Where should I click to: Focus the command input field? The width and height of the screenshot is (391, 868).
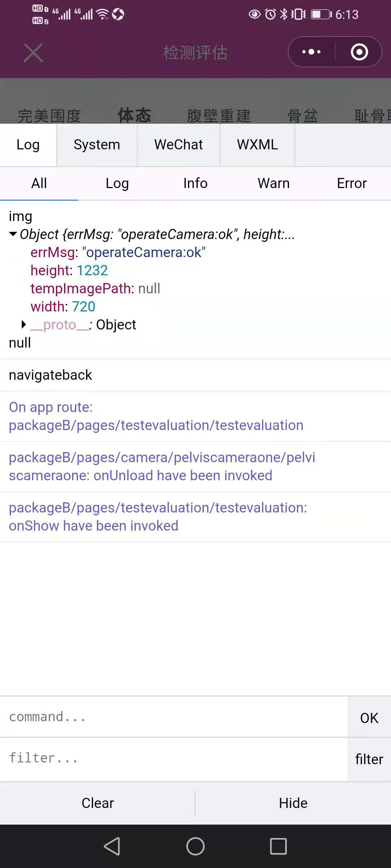pyautogui.click(x=174, y=717)
